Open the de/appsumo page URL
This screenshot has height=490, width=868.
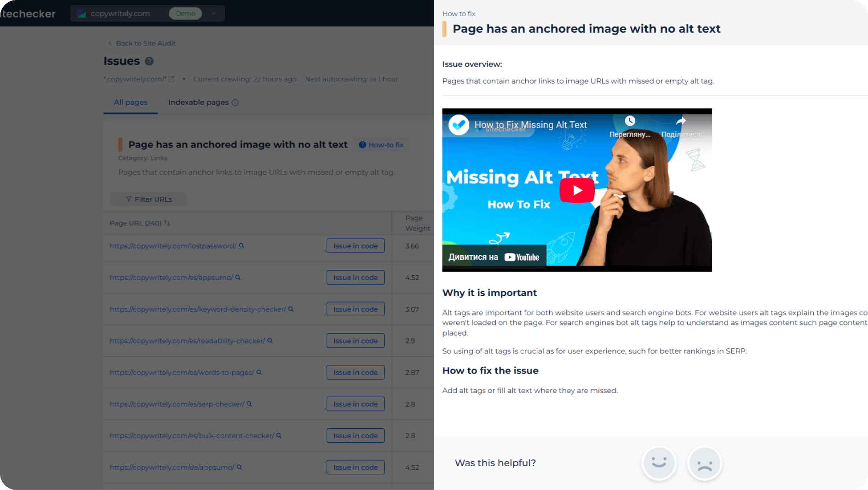[x=172, y=467]
